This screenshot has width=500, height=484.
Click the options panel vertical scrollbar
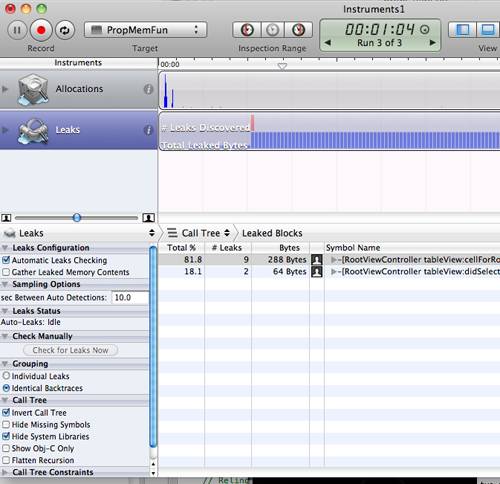(x=153, y=347)
